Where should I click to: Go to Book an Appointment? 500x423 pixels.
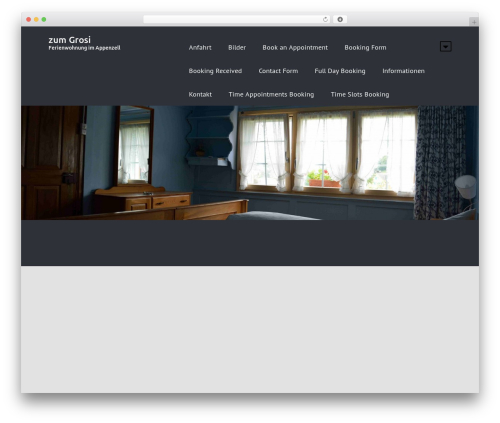coord(295,48)
